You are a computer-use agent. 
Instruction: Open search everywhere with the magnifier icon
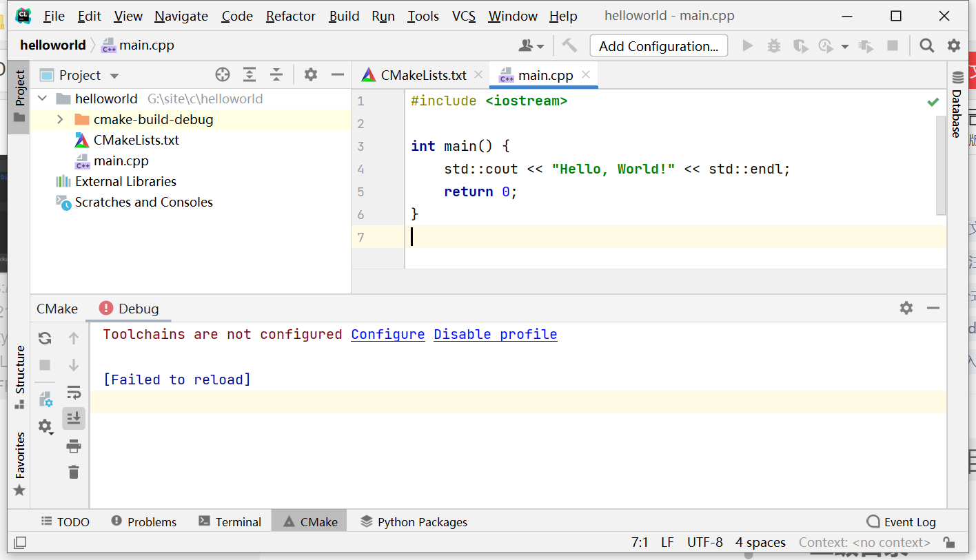click(926, 45)
